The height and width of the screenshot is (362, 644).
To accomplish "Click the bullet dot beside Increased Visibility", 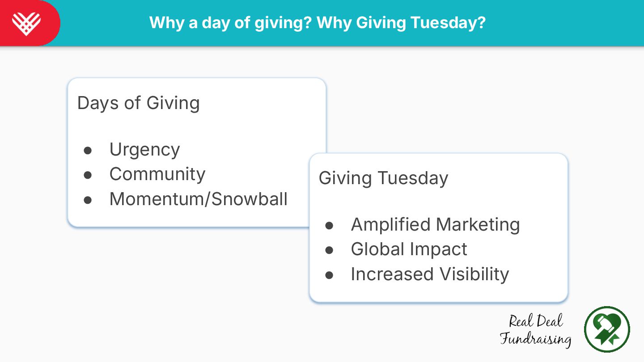I will pyautogui.click(x=329, y=275).
